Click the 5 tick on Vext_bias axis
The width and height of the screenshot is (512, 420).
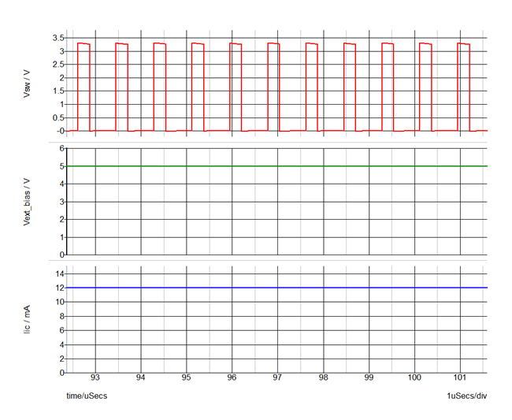pos(62,166)
